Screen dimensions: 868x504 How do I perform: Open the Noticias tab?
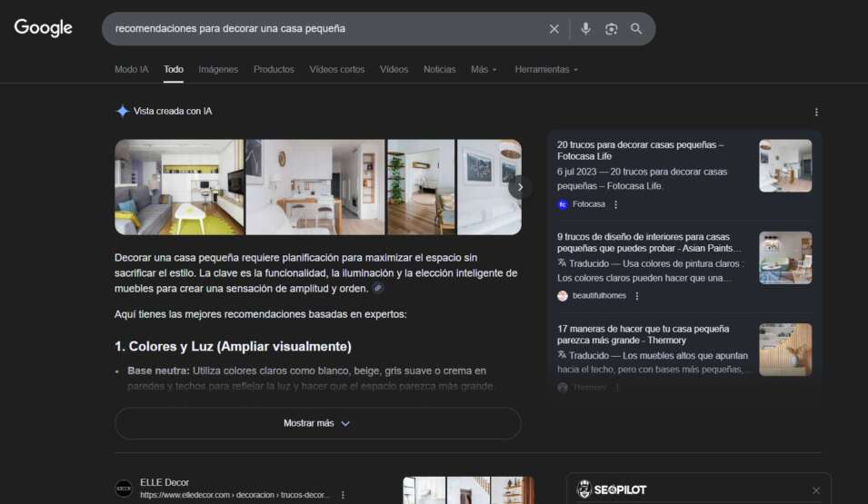440,69
